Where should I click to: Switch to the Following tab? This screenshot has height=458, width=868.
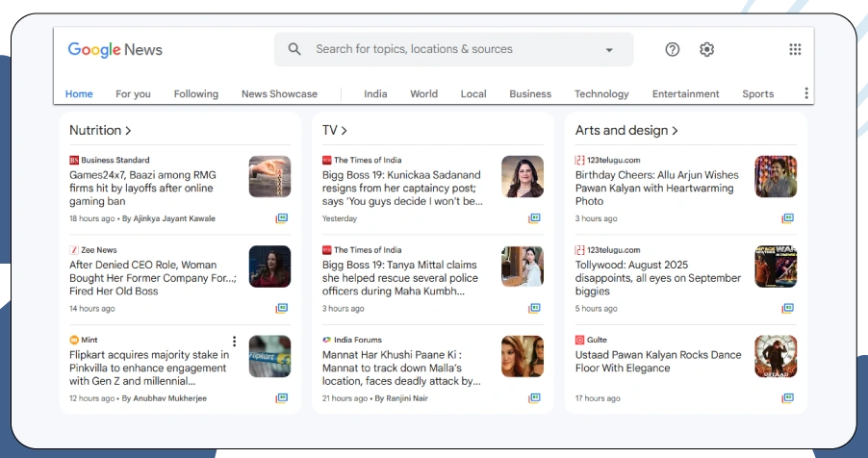click(196, 93)
